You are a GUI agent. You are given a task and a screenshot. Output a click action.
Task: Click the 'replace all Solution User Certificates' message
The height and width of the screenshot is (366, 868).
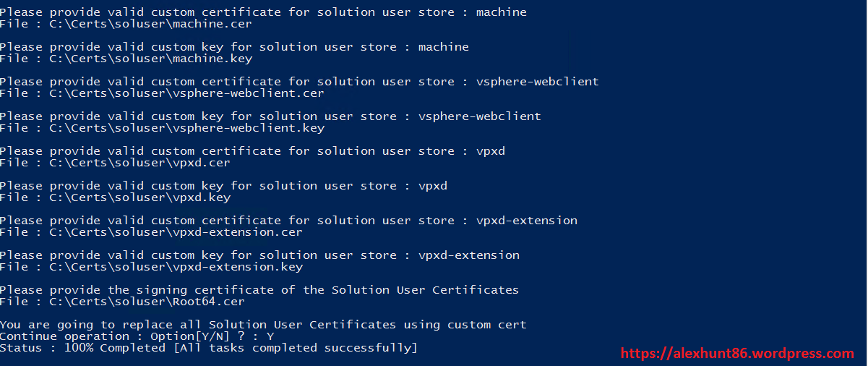(263, 325)
